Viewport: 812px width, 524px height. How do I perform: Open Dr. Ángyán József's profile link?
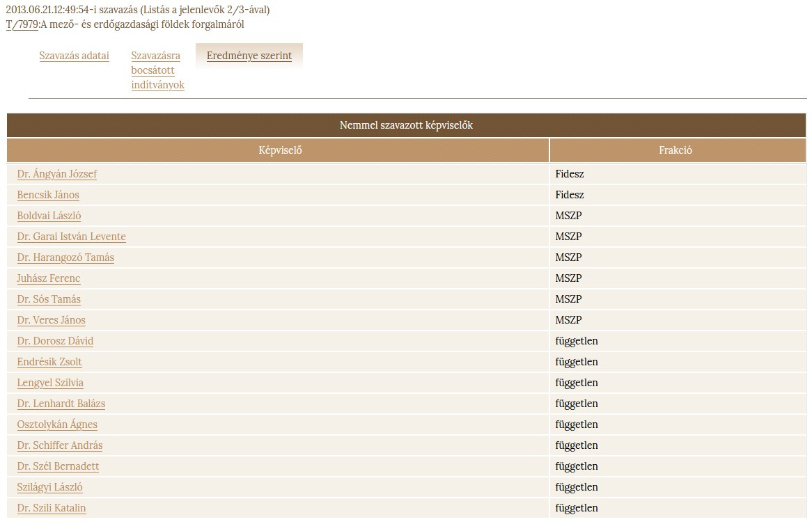[x=57, y=174]
